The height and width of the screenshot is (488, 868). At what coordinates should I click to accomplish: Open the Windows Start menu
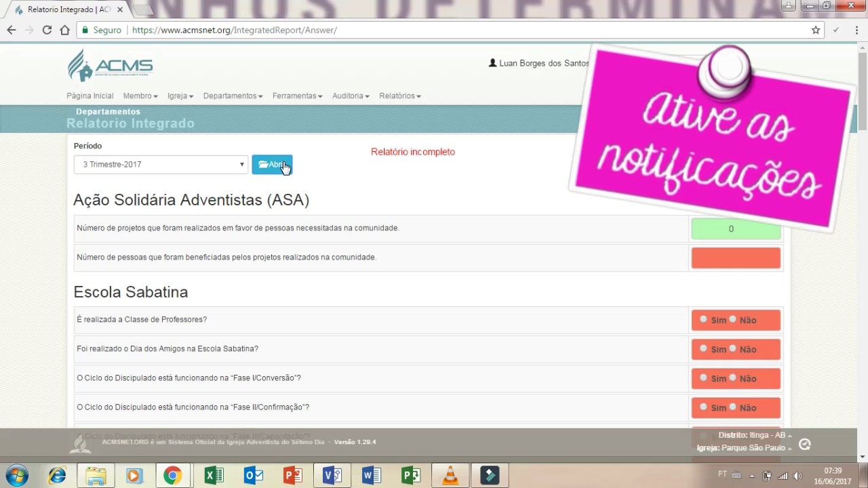point(16,475)
